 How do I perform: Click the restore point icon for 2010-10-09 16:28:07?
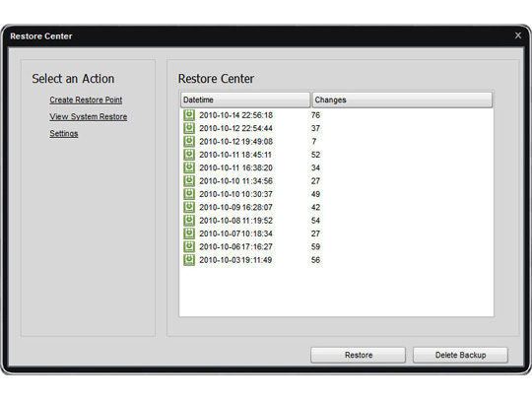189,207
